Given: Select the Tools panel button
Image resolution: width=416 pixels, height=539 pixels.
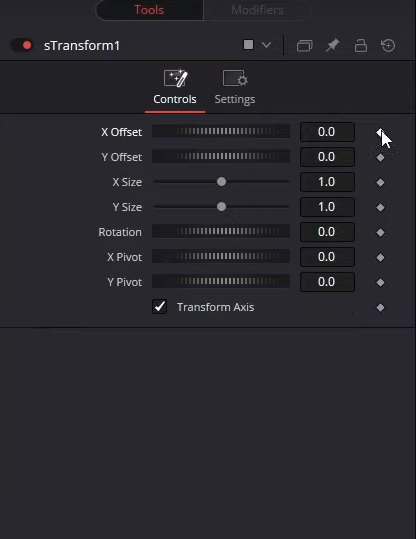Looking at the screenshot, I should 149,10.
